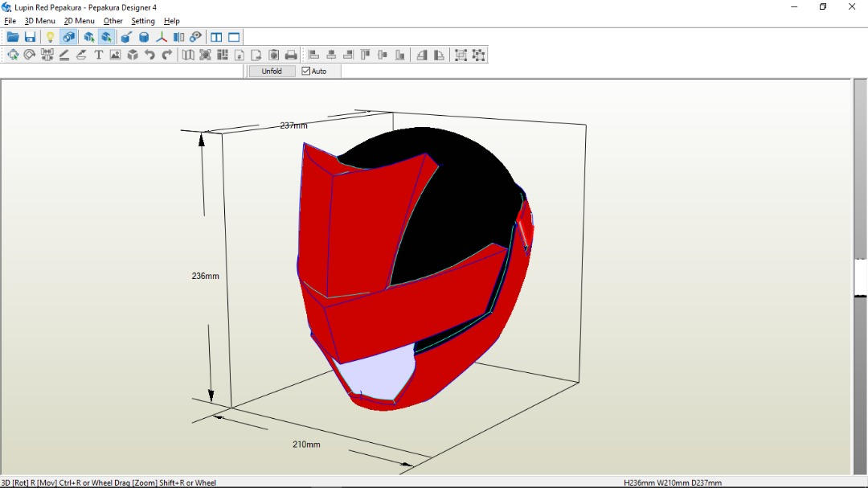Select the Add Text tool
This screenshot has width=868, height=488.
(98, 55)
